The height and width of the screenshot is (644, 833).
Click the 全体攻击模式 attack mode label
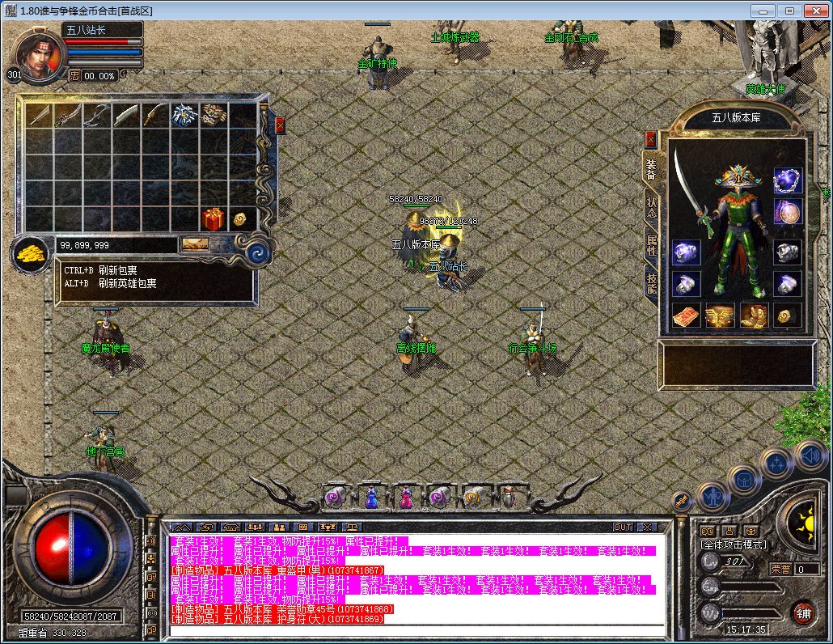coord(734,544)
